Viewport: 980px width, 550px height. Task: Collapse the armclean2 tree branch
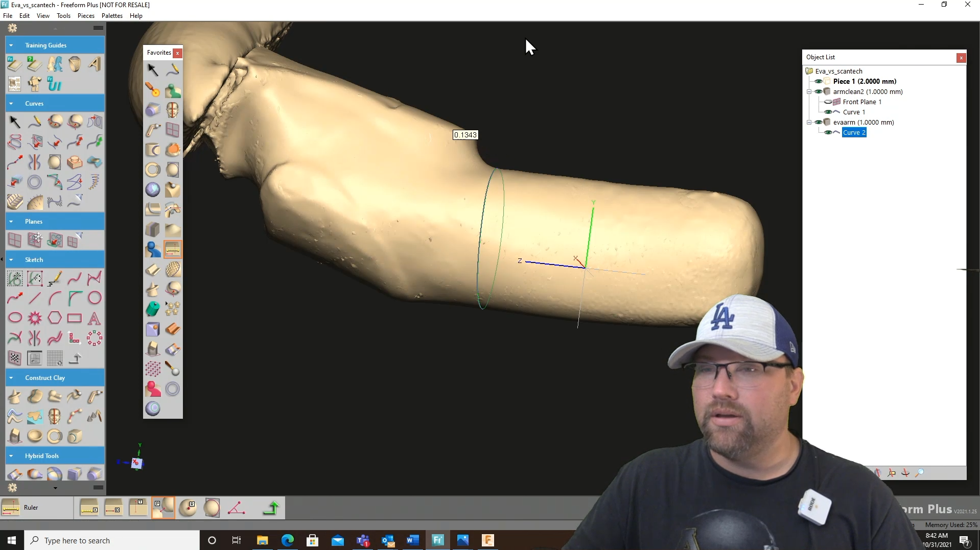[x=809, y=91]
